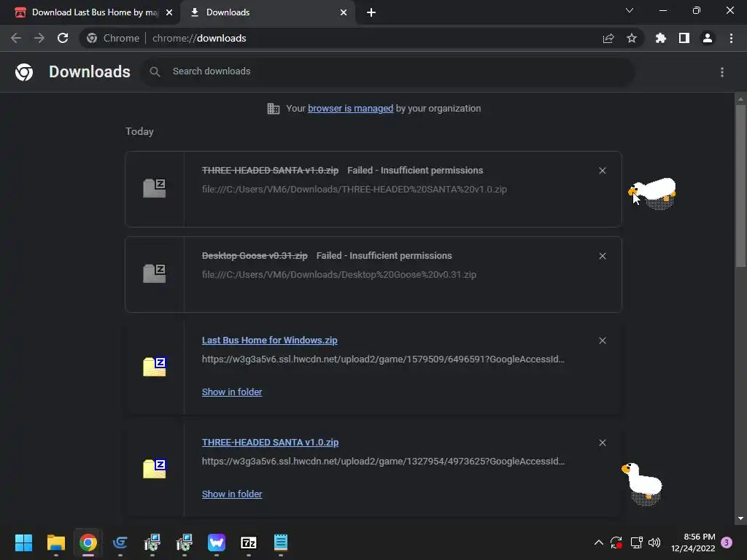The image size is (747, 560).
Task: Open the notification count badge
Action: tap(727, 542)
